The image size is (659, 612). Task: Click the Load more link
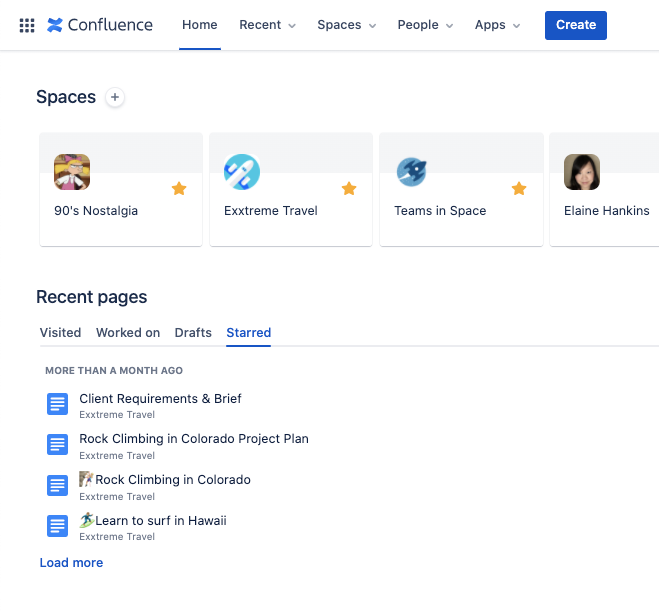(71, 562)
